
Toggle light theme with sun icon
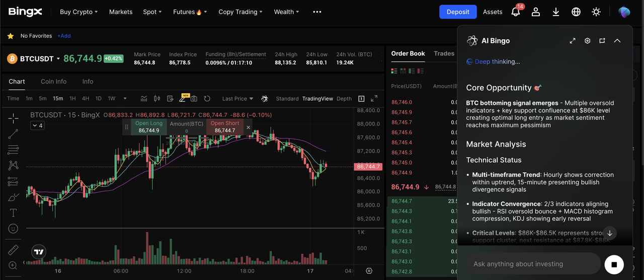tap(596, 12)
